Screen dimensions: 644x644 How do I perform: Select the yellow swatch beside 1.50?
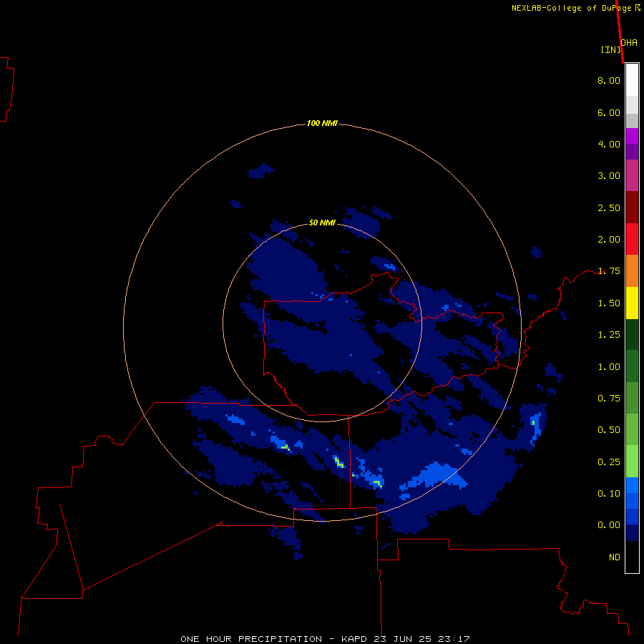(632, 303)
